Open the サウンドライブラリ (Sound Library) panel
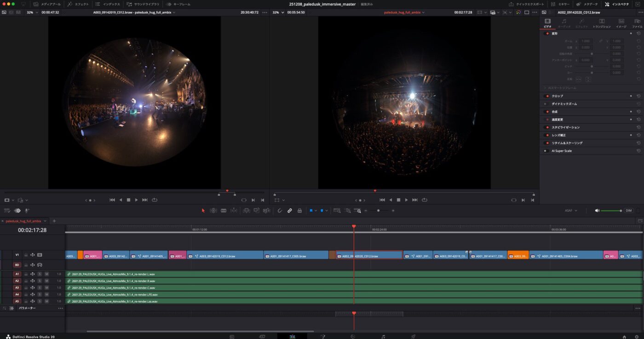The image size is (644, 339). (x=143, y=4)
